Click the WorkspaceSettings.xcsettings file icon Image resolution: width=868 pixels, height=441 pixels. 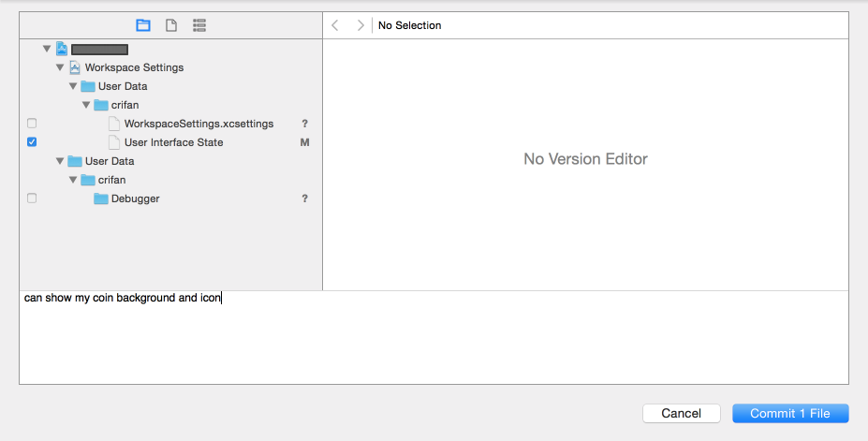[x=114, y=124]
